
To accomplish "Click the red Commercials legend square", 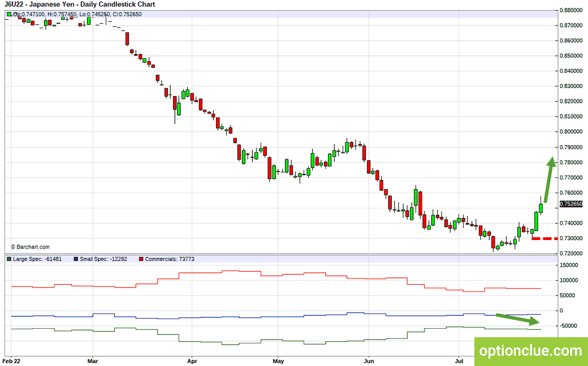I will 141,259.
